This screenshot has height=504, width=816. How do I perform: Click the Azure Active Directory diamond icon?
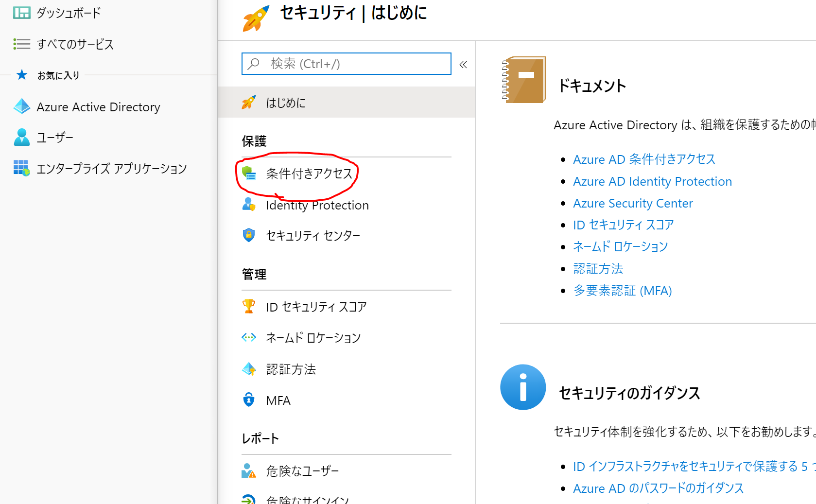(22, 106)
